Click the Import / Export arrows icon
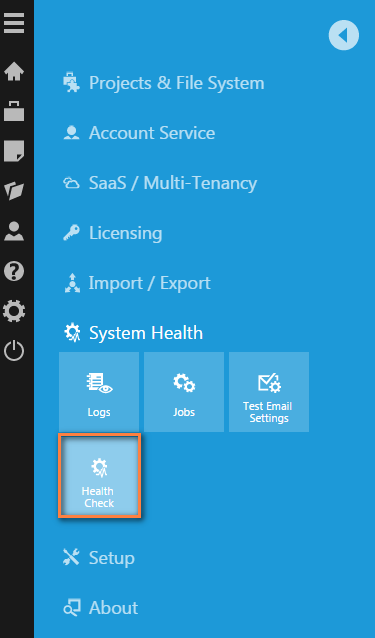375x638 pixels. point(72,283)
